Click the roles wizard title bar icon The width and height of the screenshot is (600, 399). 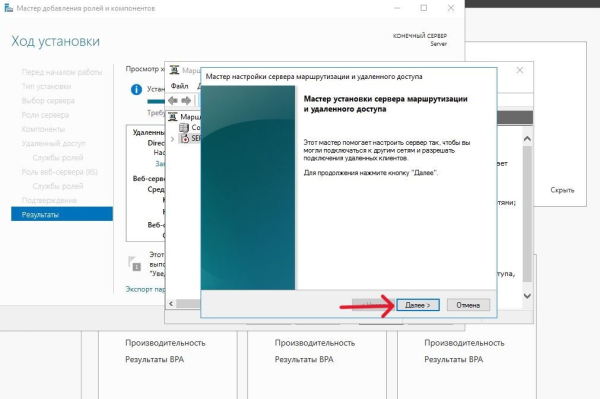click(8, 8)
